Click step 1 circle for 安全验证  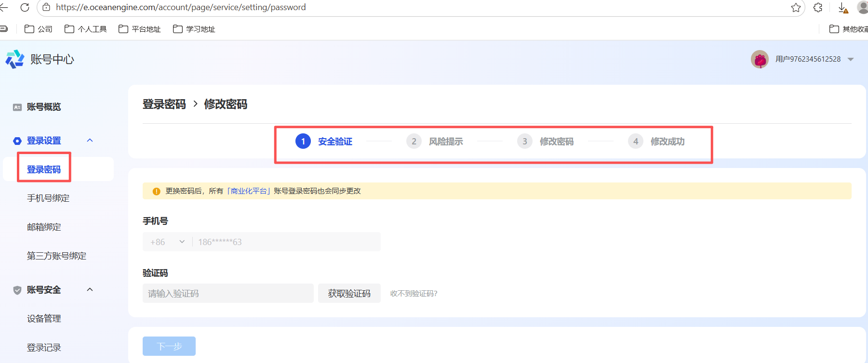[x=303, y=141]
